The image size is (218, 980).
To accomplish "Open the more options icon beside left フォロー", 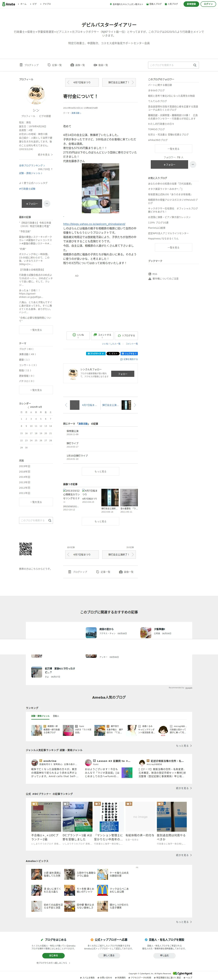I will [47, 204].
